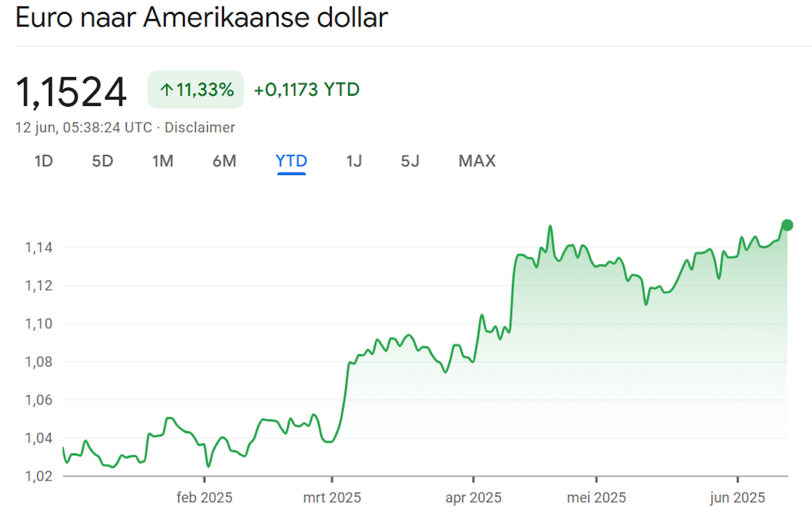
Task: Select the 5J time range
Action: tap(410, 161)
